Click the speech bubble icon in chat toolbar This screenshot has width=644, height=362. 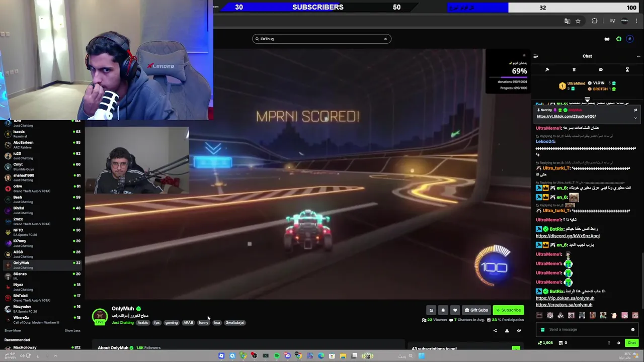pos(600,70)
